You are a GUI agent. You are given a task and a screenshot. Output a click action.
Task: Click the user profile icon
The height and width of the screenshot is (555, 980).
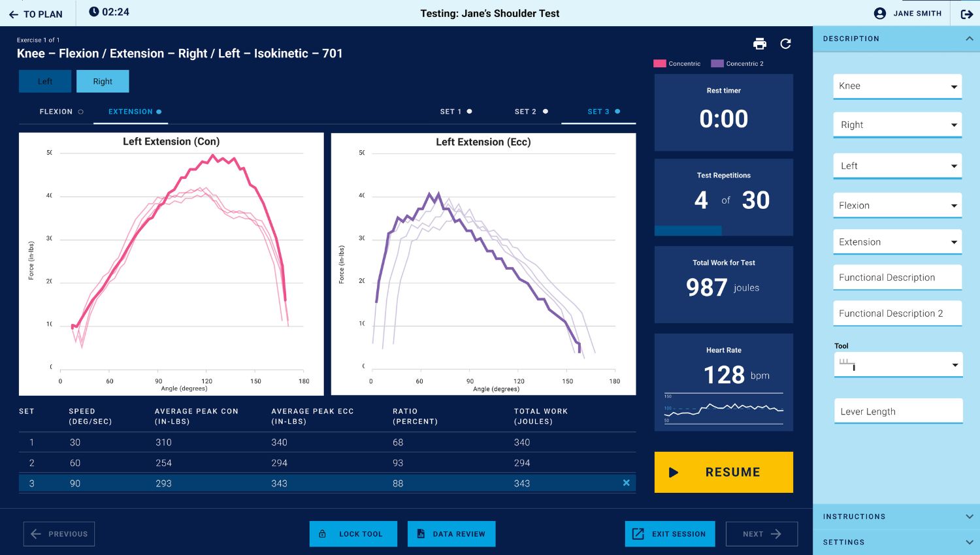[x=880, y=14]
